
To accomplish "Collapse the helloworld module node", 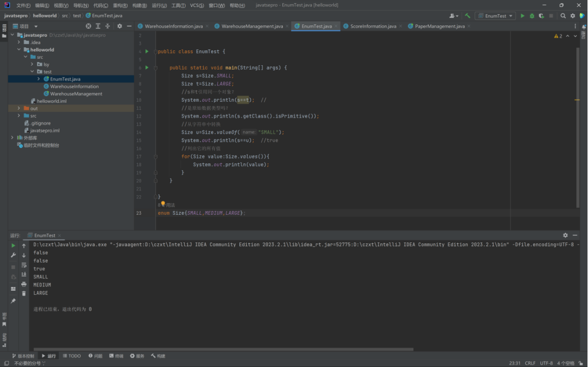I will [19, 50].
